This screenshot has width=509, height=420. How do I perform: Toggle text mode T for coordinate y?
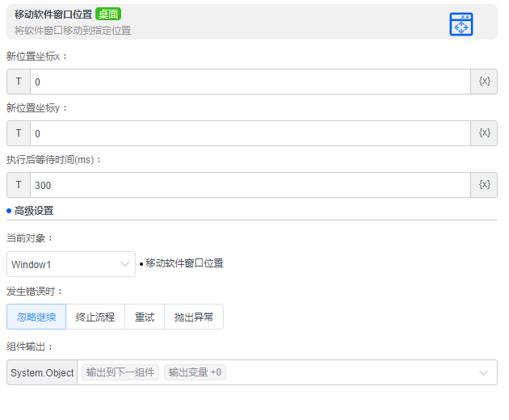click(x=19, y=133)
